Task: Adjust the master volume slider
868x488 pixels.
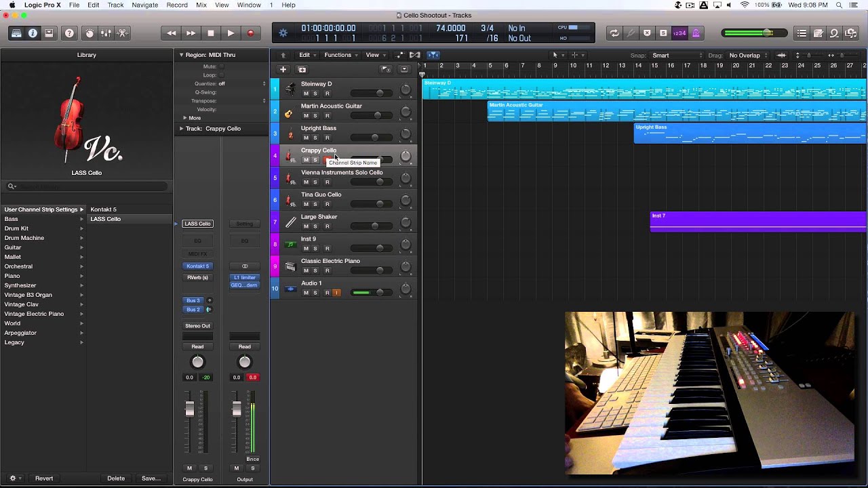Action: pos(755,33)
